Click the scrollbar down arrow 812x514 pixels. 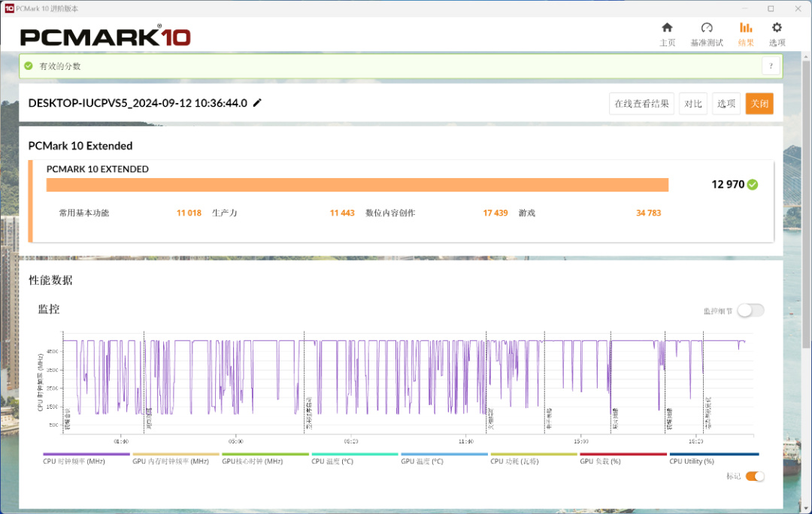click(x=806, y=508)
